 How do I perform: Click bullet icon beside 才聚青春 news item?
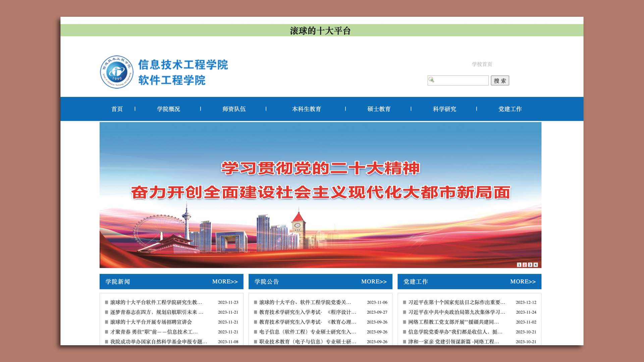click(x=106, y=332)
